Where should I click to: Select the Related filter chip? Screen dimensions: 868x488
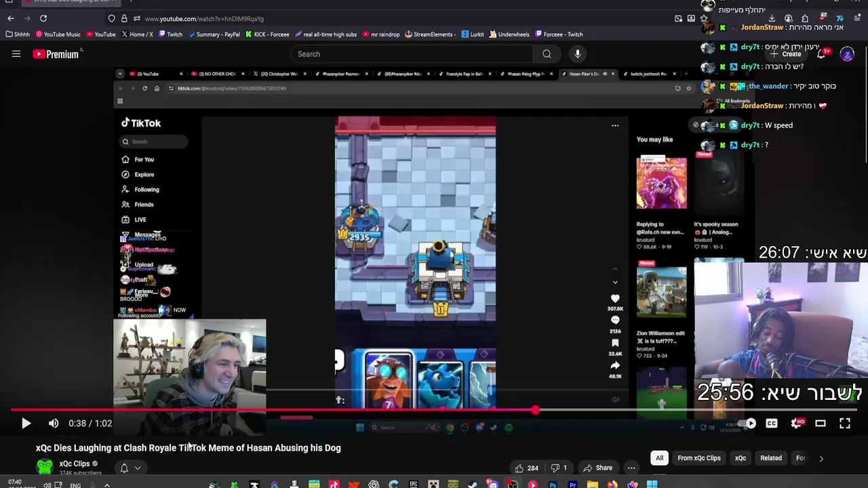771,458
